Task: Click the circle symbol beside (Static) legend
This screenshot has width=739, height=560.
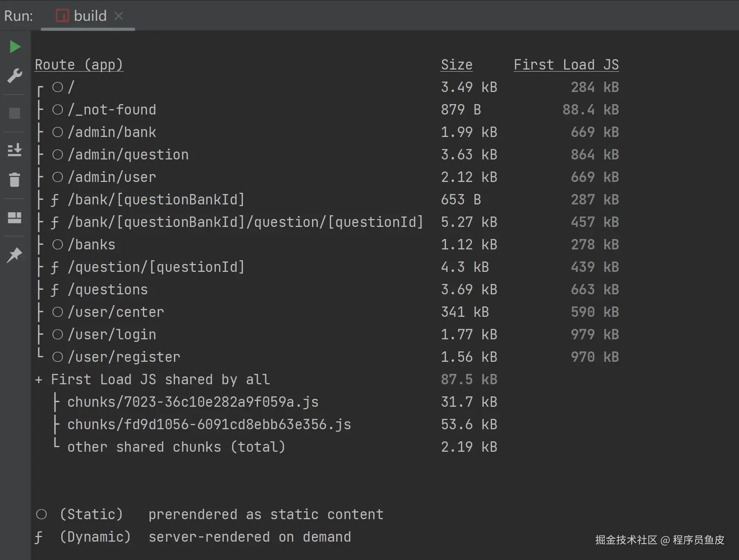Action: click(x=42, y=515)
